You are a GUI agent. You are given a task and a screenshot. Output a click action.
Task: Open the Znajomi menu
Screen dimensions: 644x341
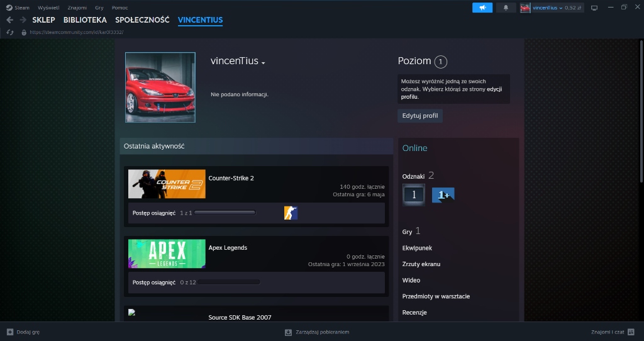coord(77,8)
